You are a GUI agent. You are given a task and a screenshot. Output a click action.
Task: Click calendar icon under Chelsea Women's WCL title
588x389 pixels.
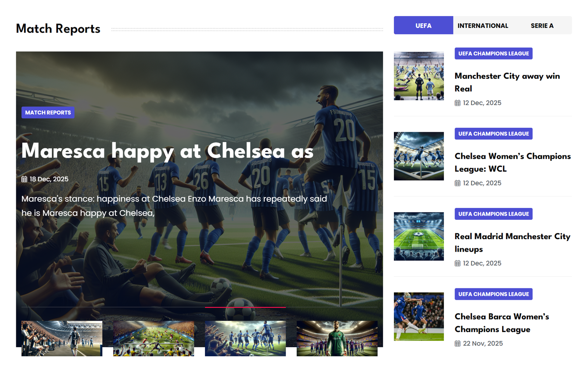458,183
